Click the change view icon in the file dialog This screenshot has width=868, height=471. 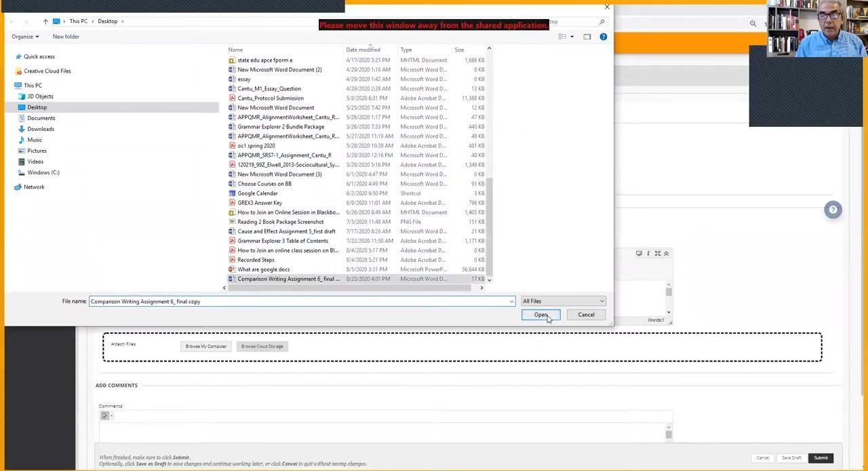(x=562, y=37)
